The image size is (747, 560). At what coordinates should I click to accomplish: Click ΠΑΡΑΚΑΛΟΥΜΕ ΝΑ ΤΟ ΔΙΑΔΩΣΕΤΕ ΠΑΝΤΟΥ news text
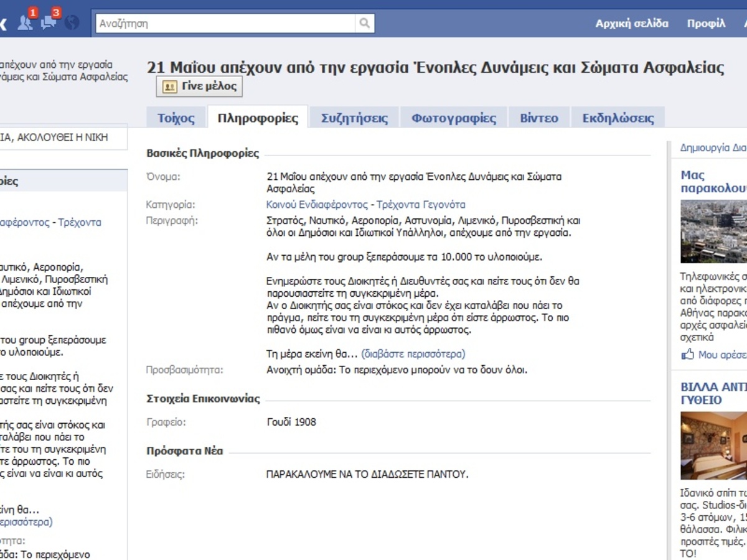click(367, 474)
